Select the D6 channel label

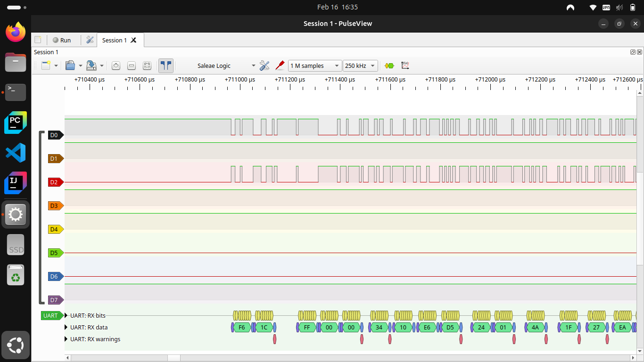point(56,277)
